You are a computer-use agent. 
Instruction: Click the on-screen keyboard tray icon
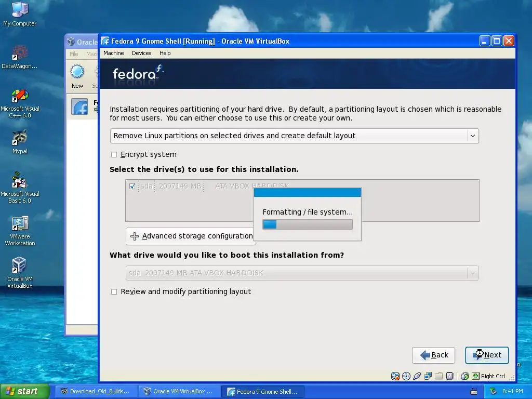click(474, 392)
